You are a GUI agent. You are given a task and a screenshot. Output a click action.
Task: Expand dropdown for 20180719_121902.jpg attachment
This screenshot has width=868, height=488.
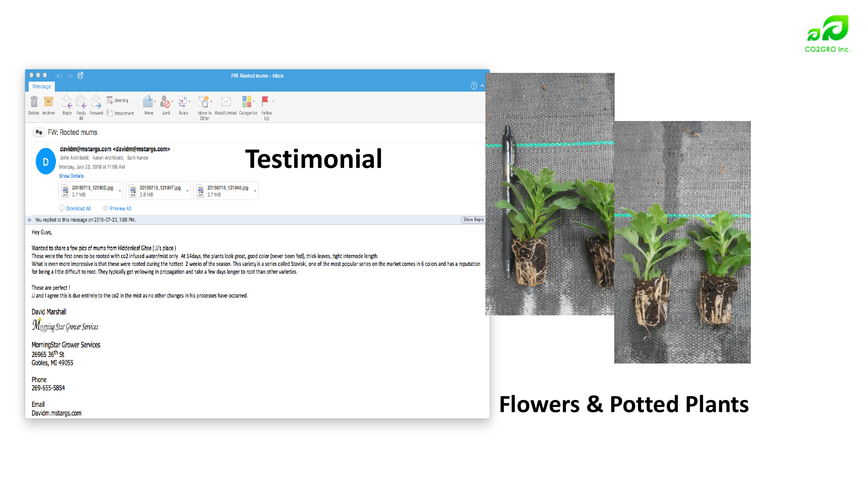(x=120, y=191)
